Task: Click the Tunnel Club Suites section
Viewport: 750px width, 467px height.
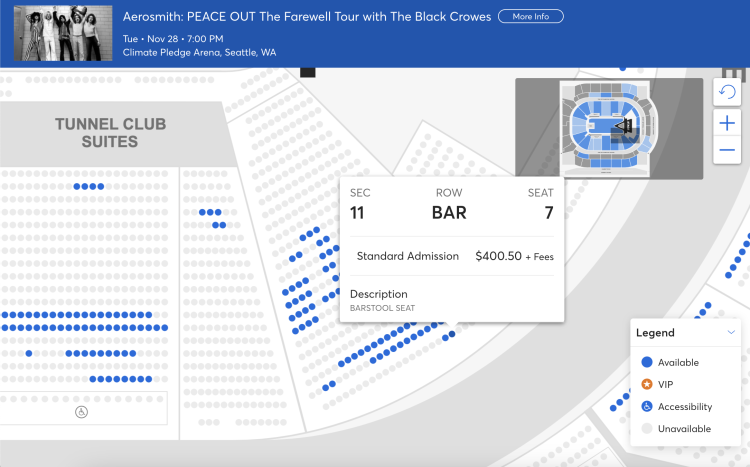Action: tap(110, 133)
